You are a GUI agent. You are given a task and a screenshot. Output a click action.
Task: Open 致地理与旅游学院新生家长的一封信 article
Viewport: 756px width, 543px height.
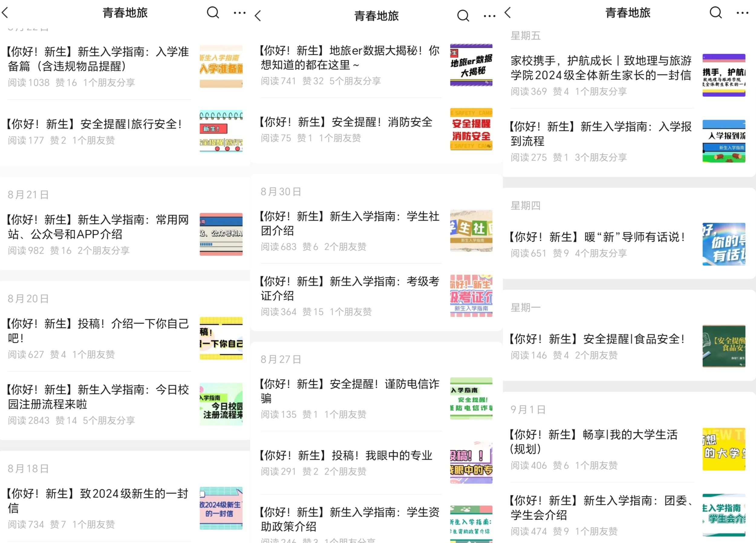[601, 68]
